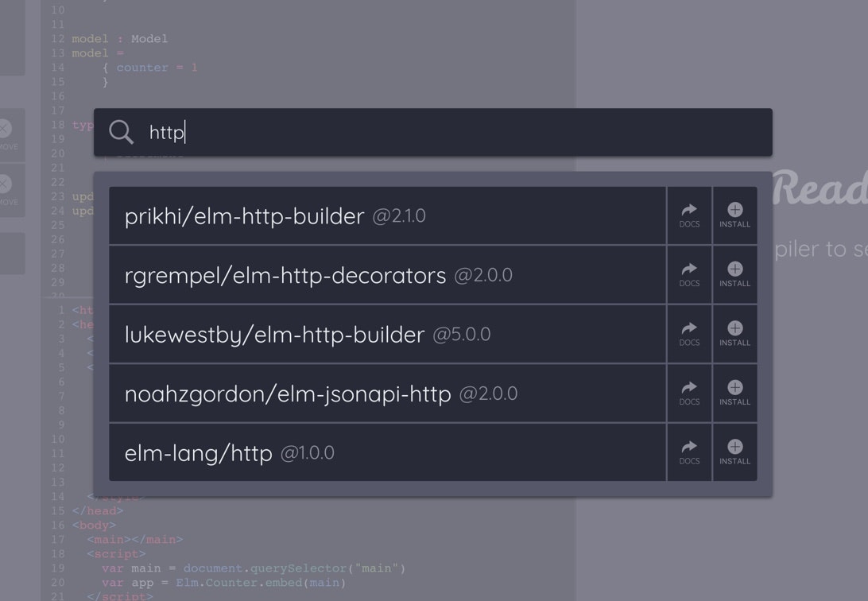Select noahzgordon/elm-jsonapi-http result row
The width and height of the screenshot is (868, 601).
(x=388, y=394)
